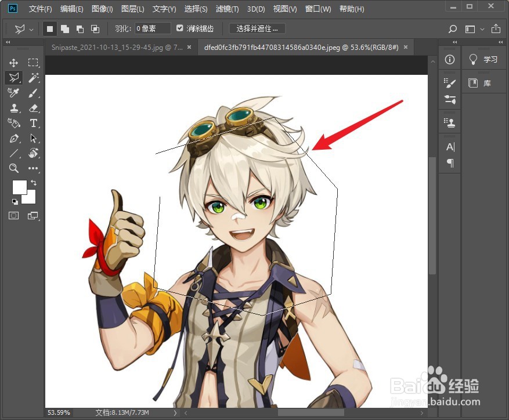This screenshot has width=509, height=420.
Task: Click the foreground color swatch
Action: pos(20,187)
